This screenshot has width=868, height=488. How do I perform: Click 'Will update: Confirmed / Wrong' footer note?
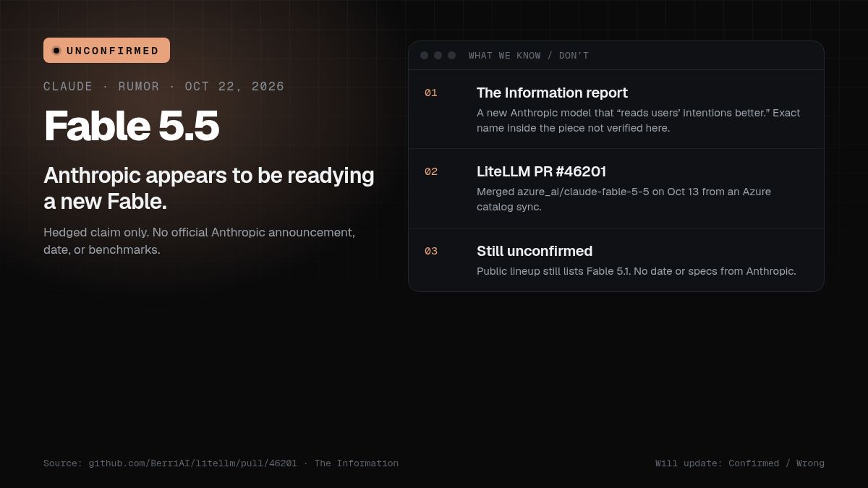coord(740,463)
